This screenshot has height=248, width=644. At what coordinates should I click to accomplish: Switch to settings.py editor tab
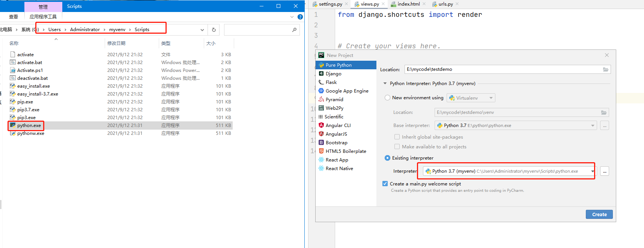[330, 4]
